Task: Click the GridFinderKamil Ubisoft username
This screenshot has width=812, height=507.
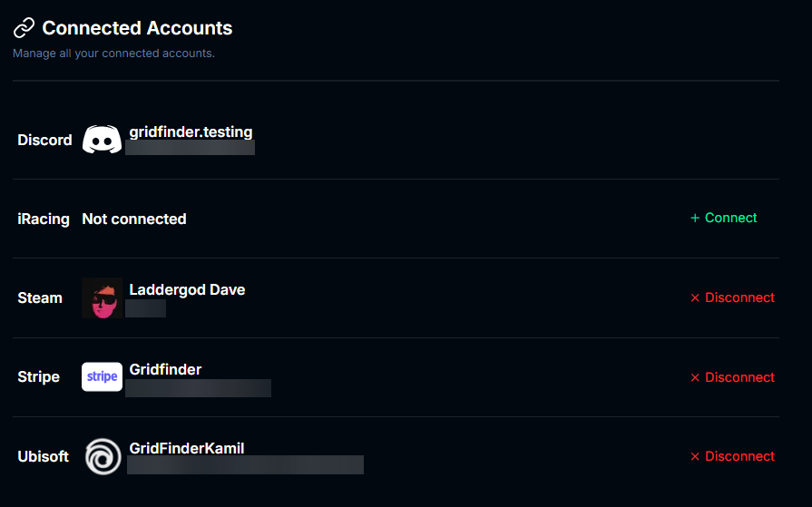Action: [x=187, y=448]
